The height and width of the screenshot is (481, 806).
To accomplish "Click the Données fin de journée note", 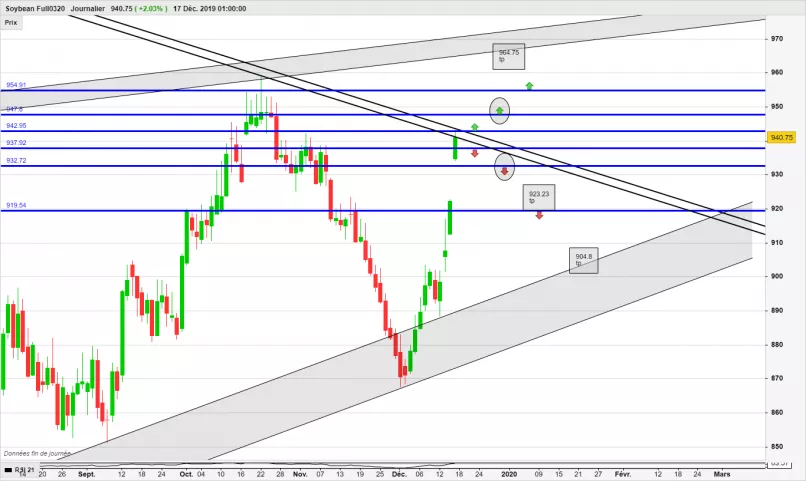I will (x=37, y=454).
